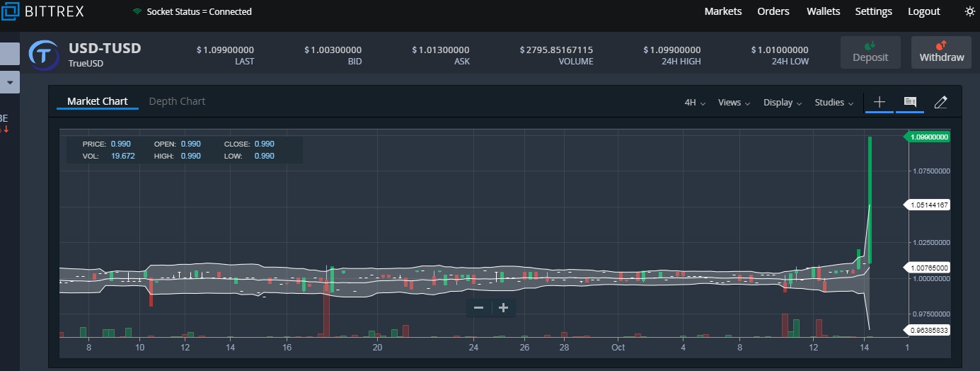
Task: Click the TrueUSD coin logo
Action: point(43,55)
